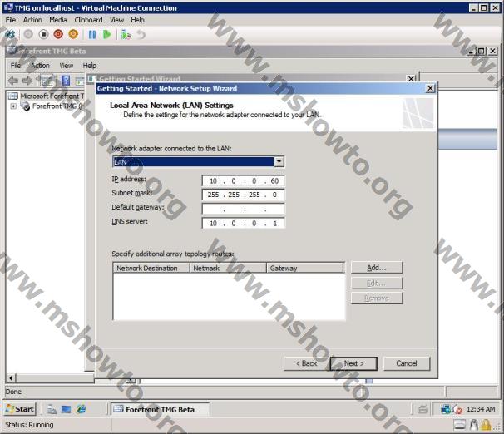
Task: Click the Netmask column header
Action: 228,268
